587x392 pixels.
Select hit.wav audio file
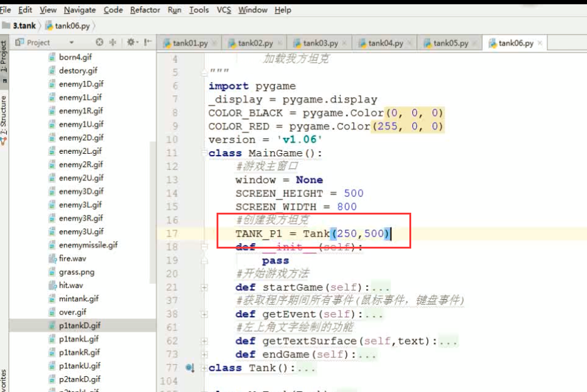(x=71, y=285)
